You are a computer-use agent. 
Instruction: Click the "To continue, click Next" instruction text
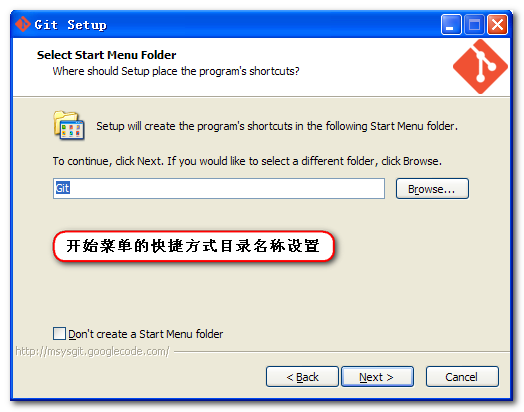click(x=247, y=161)
